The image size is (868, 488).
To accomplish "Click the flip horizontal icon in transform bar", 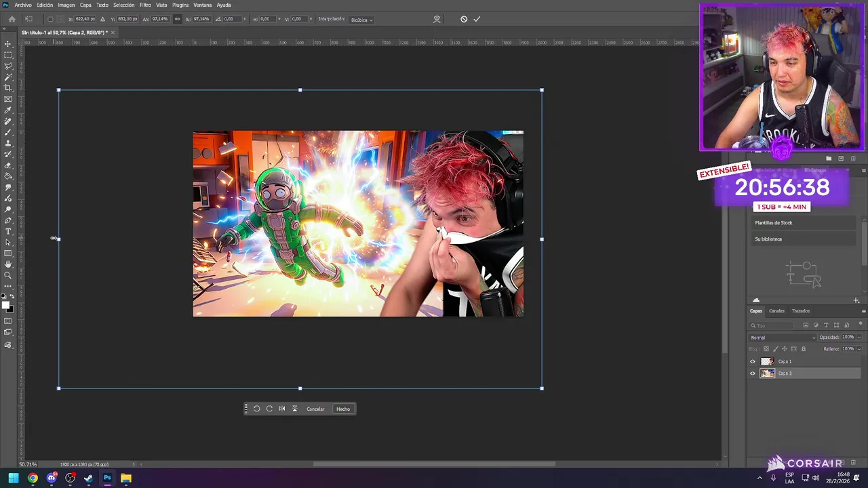I will [x=282, y=409].
